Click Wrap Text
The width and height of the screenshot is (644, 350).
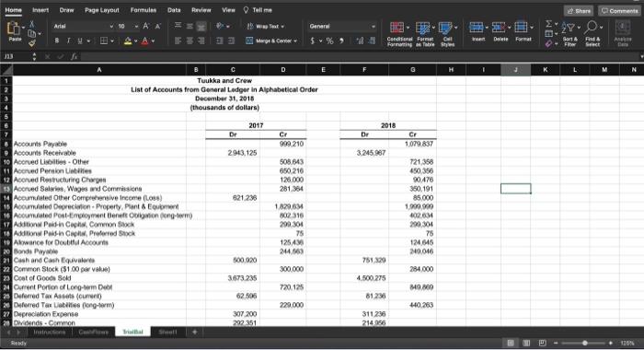(x=265, y=27)
